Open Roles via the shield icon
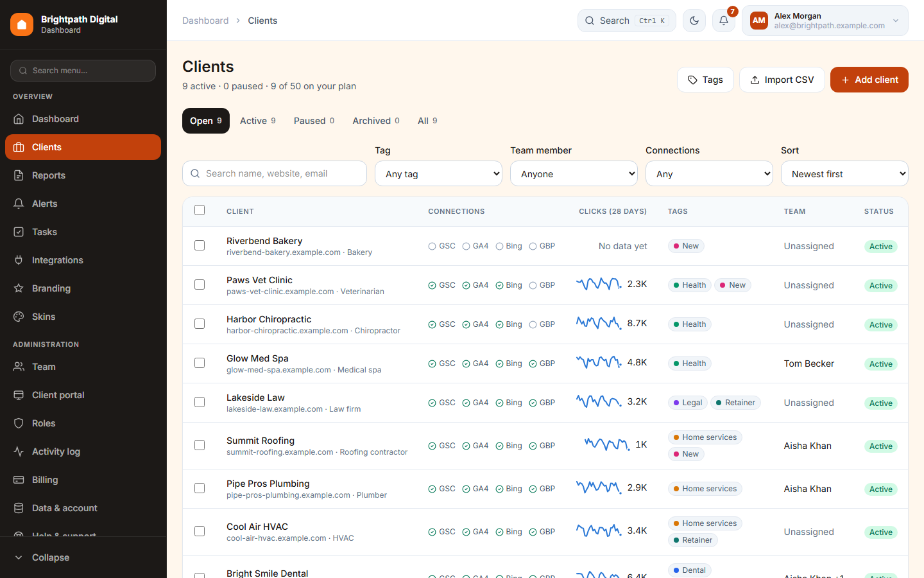The height and width of the screenshot is (578, 924). pyautogui.click(x=19, y=423)
